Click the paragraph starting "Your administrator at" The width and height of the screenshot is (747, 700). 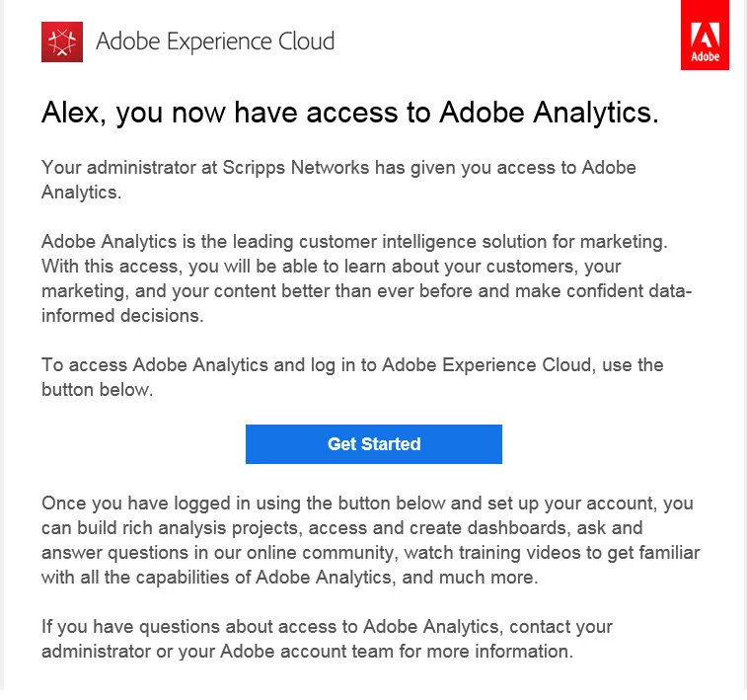tap(338, 179)
